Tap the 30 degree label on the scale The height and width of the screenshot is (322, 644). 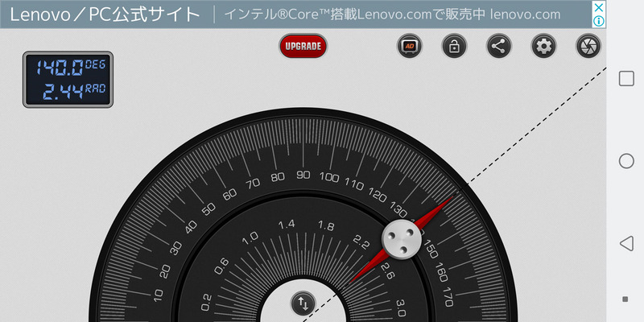[x=175, y=248]
